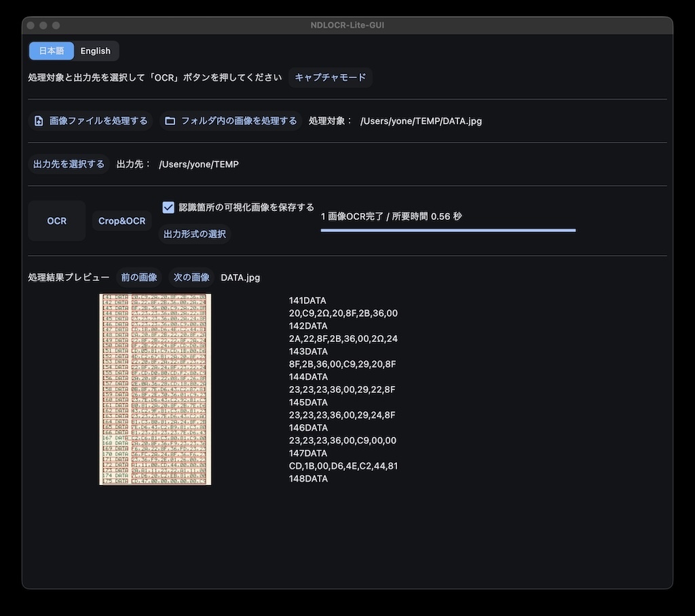
Task: Open the 出力形式の選択 output format options
Action: [195, 234]
